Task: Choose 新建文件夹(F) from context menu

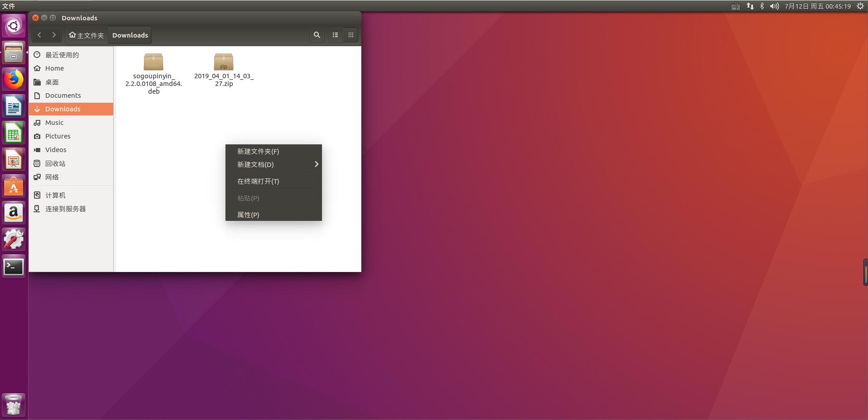Action: (273, 151)
